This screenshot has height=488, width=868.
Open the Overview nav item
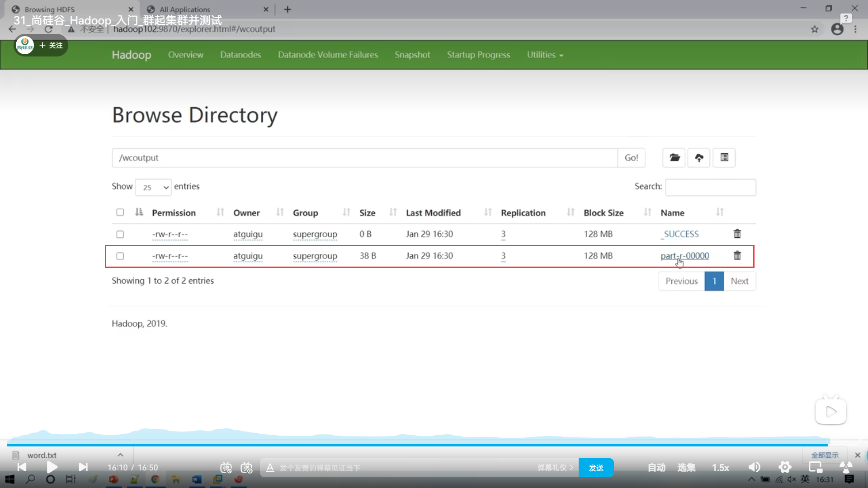(x=185, y=55)
